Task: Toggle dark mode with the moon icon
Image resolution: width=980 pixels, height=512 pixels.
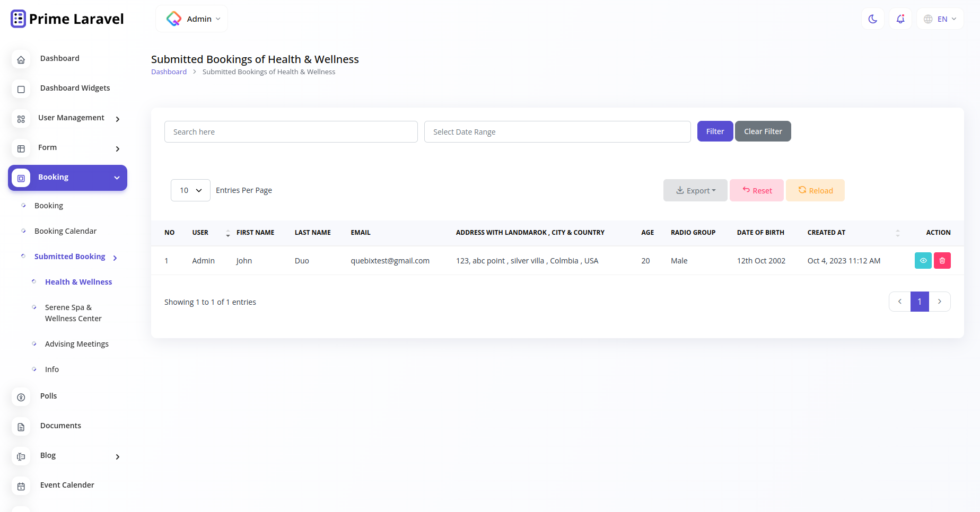Action: click(872, 19)
